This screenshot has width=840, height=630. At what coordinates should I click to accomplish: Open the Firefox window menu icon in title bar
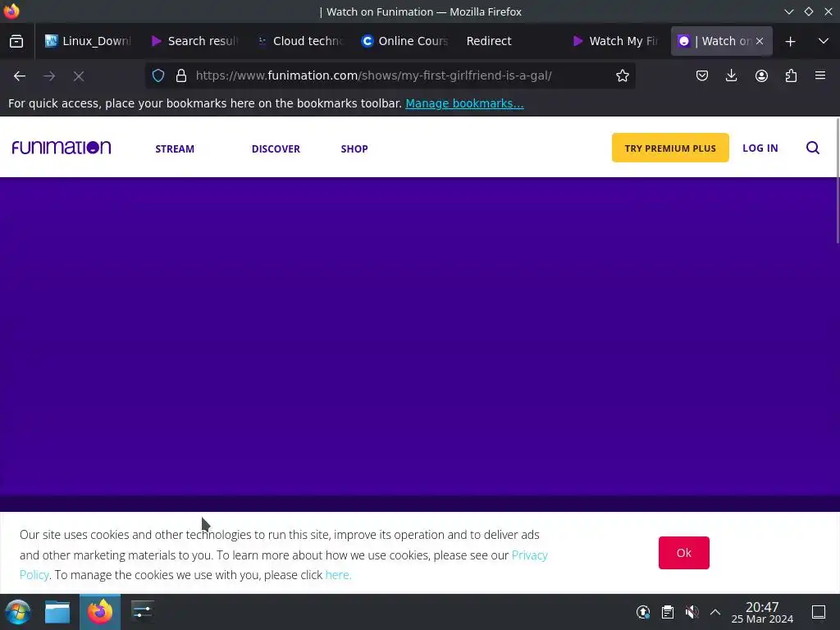[x=11, y=11]
